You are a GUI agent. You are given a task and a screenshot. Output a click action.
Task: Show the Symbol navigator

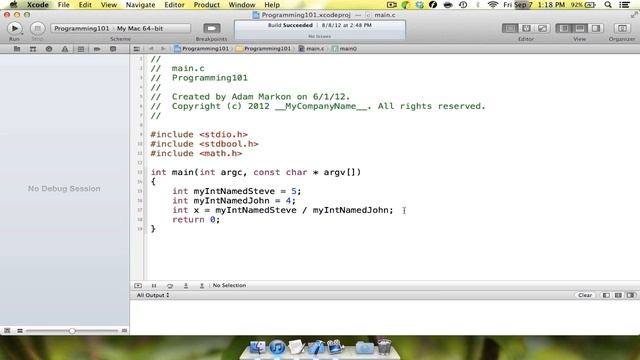point(33,49)
